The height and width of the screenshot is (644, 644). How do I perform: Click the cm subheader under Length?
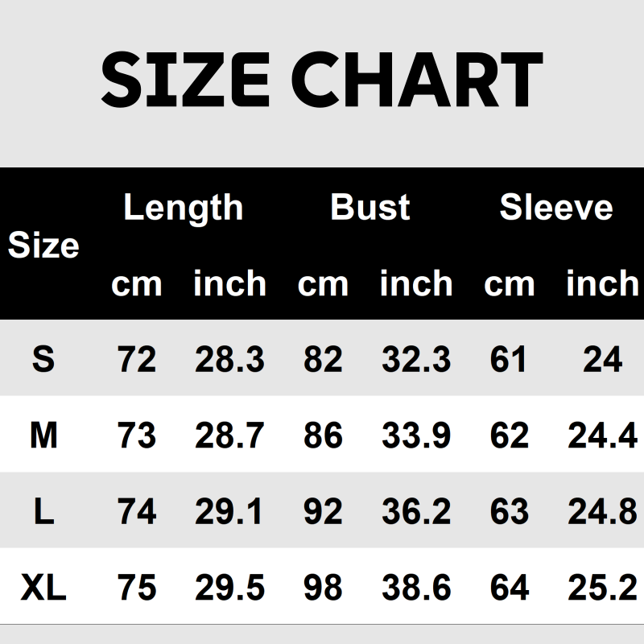(136, 283)
